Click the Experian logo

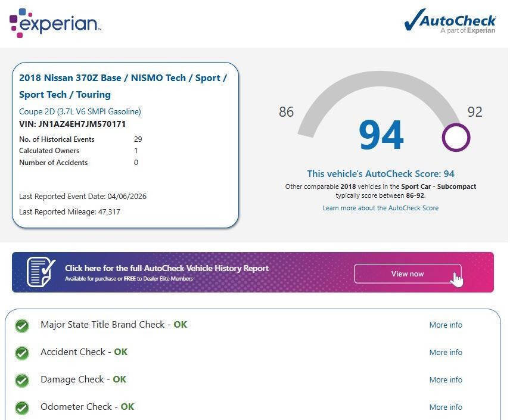pos(55,23)
